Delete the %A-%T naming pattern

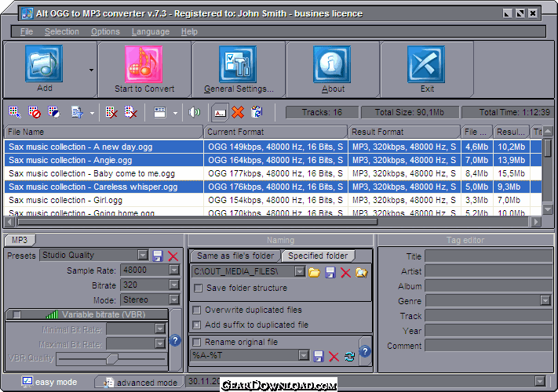[334, 356]
